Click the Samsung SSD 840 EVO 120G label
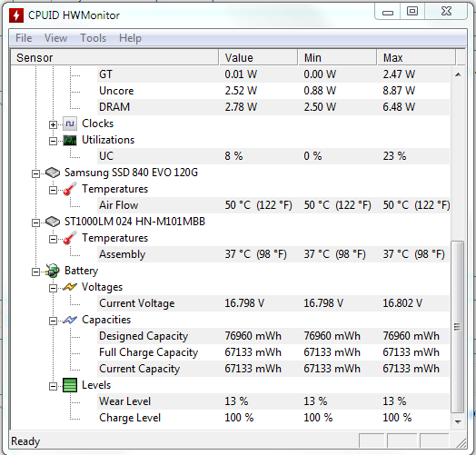The height and width of the screenshot is (455, 476). pyautogui.click(x=131, y=173)
